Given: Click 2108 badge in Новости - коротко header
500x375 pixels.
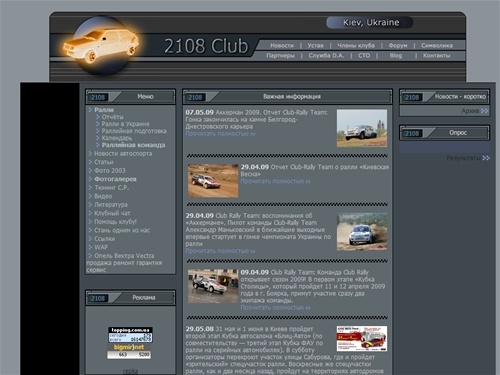Looking at the screenshot, I should [412, 97].
